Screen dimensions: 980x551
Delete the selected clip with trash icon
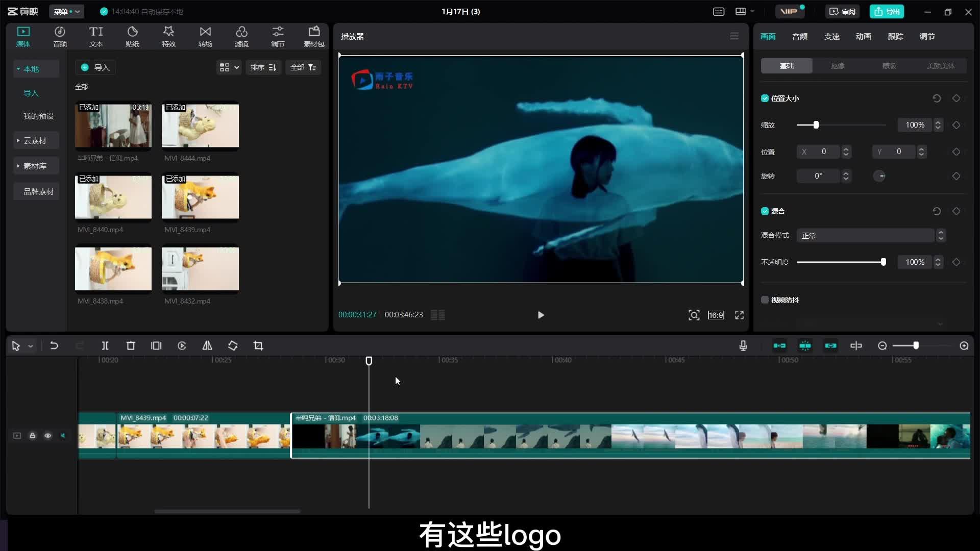coord(131,346)
